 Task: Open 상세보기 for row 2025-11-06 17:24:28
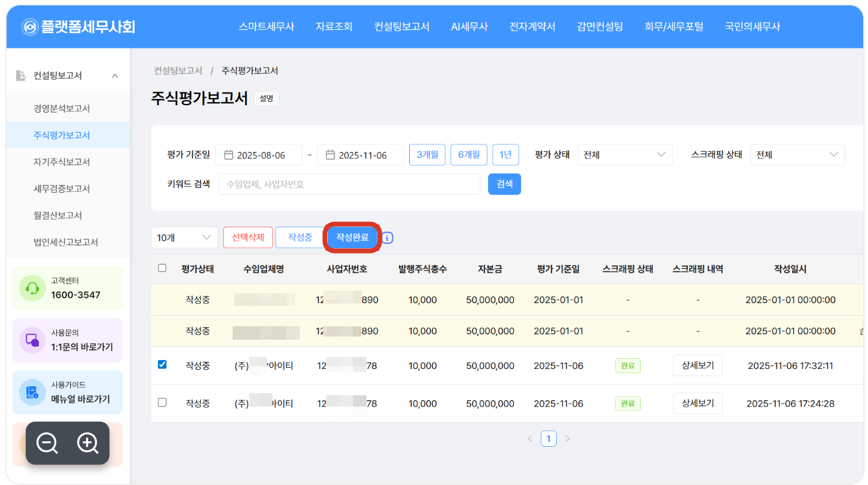pyautogui.click(x=698, y=404)
